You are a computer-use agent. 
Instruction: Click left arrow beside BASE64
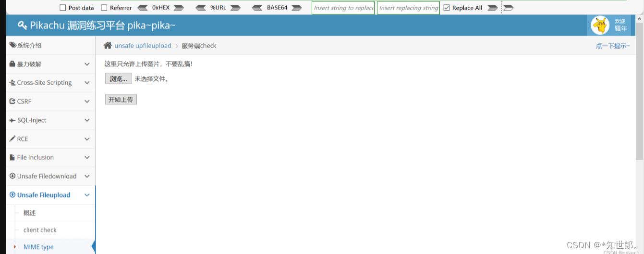(258, 8)
